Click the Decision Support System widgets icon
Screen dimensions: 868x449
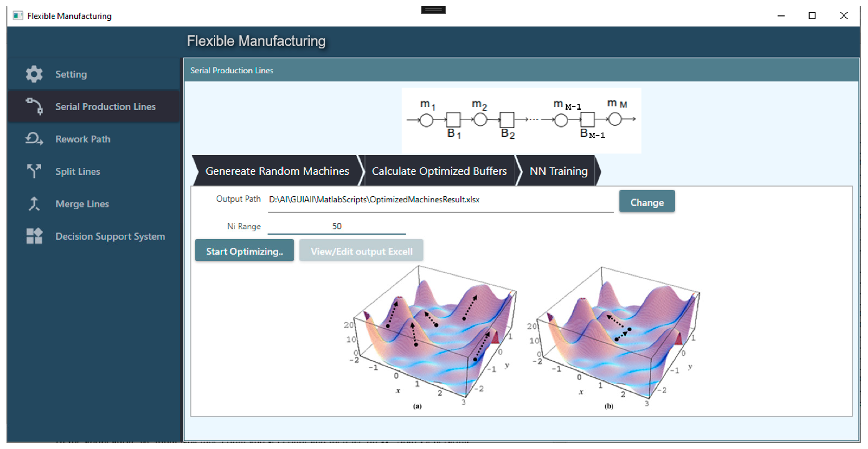click(34, 236)
